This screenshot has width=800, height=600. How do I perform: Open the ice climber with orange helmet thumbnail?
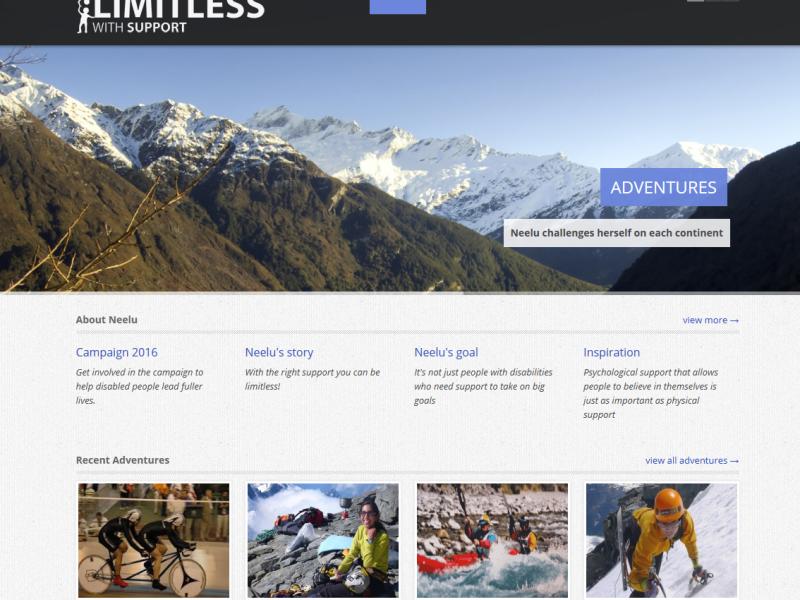tap(661, 540)
